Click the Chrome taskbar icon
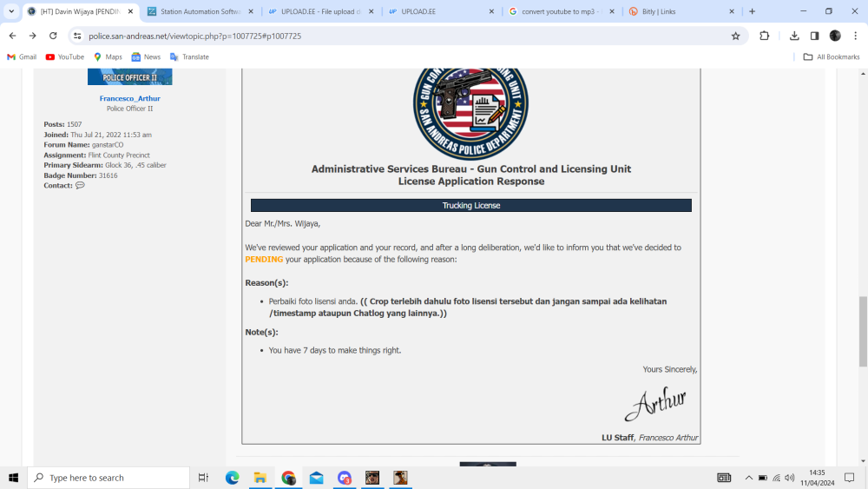 (x=288, y=478)
